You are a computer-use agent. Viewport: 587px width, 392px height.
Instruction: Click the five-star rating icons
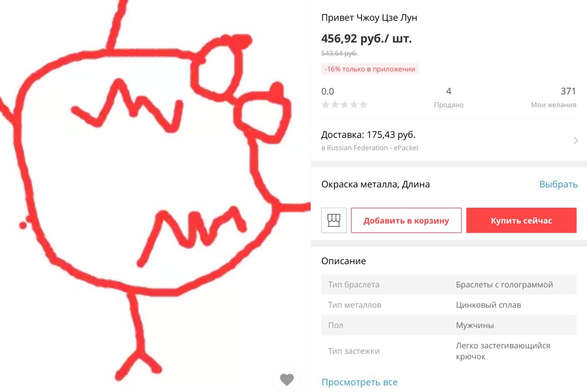pos(344,105)
